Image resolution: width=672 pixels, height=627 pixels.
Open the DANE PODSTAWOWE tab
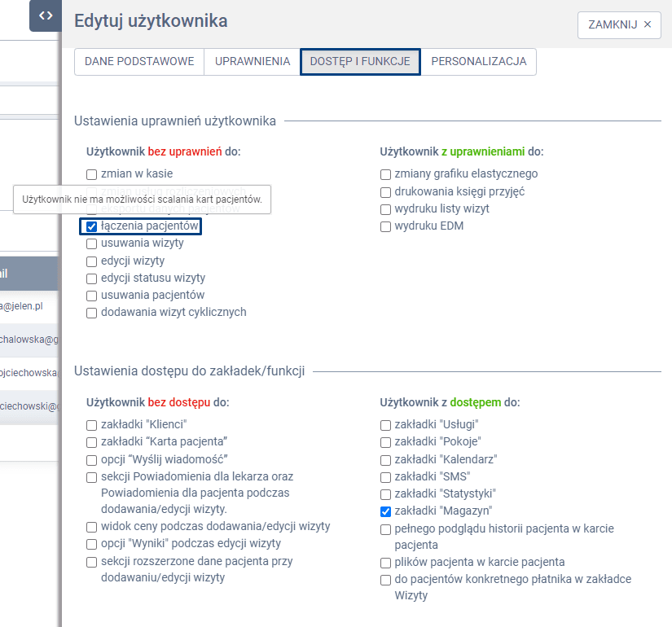tap(139, 61)
